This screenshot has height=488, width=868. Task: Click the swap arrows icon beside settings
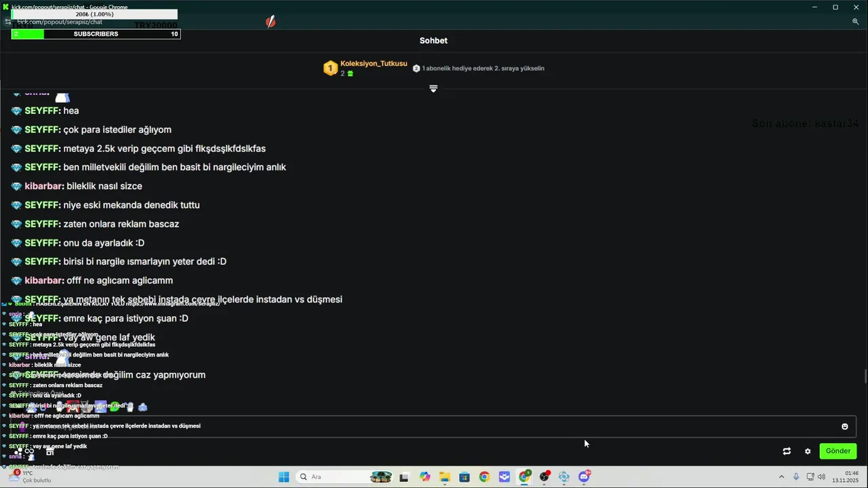click(787, 451)
